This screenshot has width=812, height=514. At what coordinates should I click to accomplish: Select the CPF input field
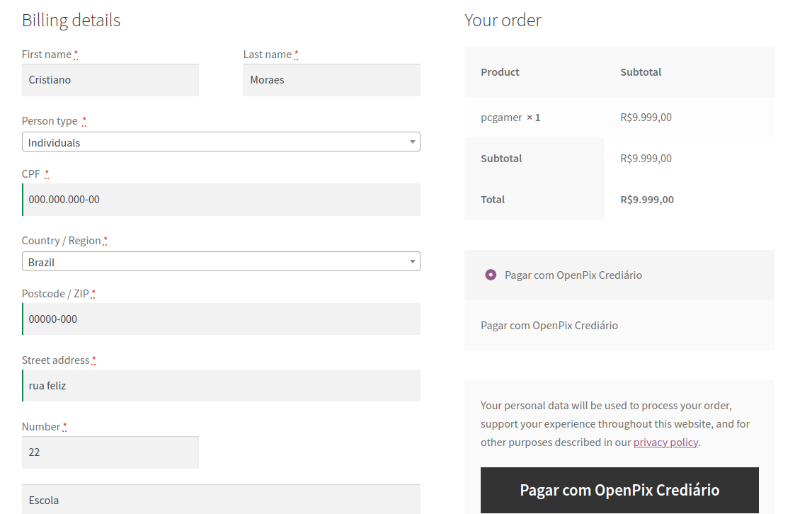pyautogui.click(x=221, y=199)
